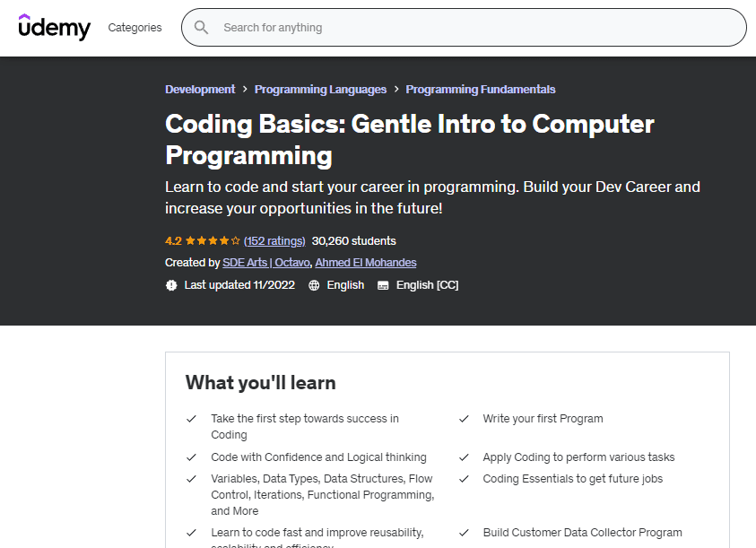This screenshot has height=548, width=756.
Task: View the 152 ratings link
Action: click(274, 241)
